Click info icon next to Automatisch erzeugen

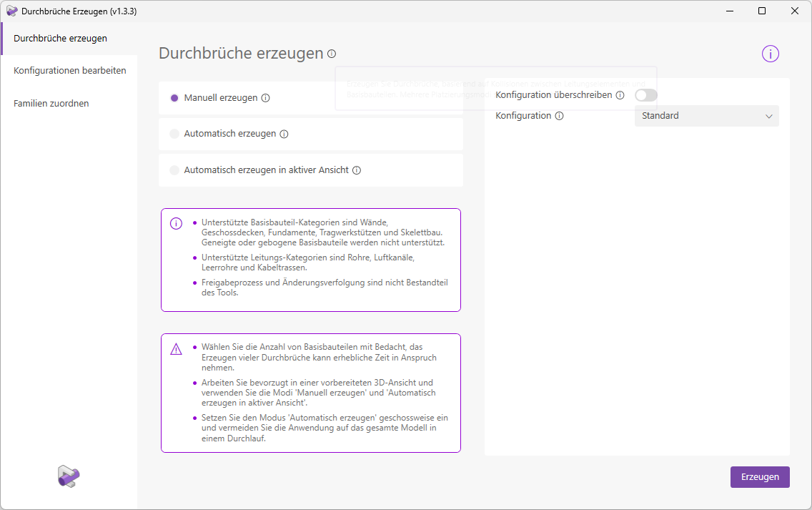[x=284, y=134]
